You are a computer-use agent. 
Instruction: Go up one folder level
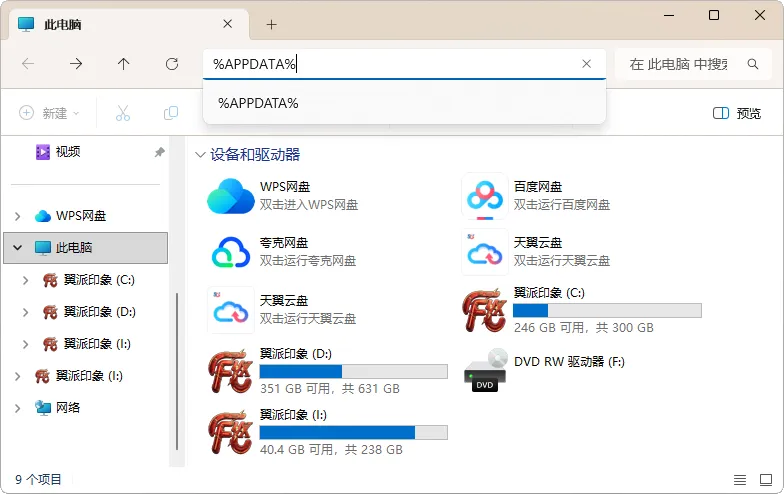[x=124, y=64]
